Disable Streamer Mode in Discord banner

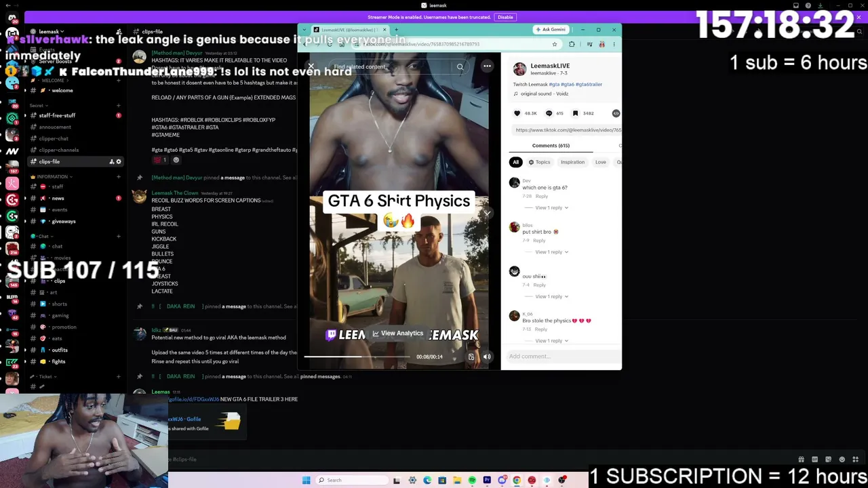click(x=505, y=17)
